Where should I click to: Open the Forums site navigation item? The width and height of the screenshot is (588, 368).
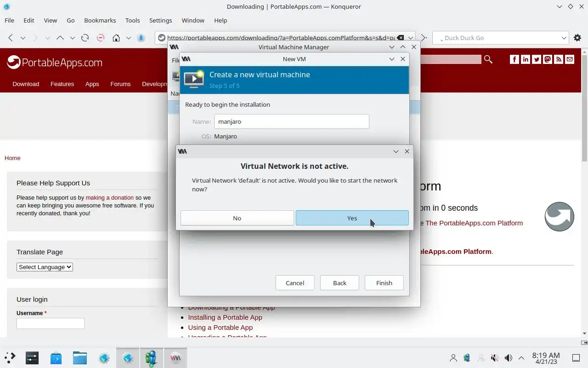pyautogui.click(x=120, y=84)
